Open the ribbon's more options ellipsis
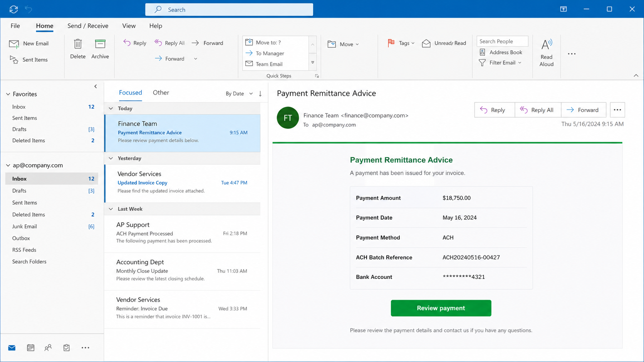The height and width of the screenshot is (362, 644). point(572,54)
